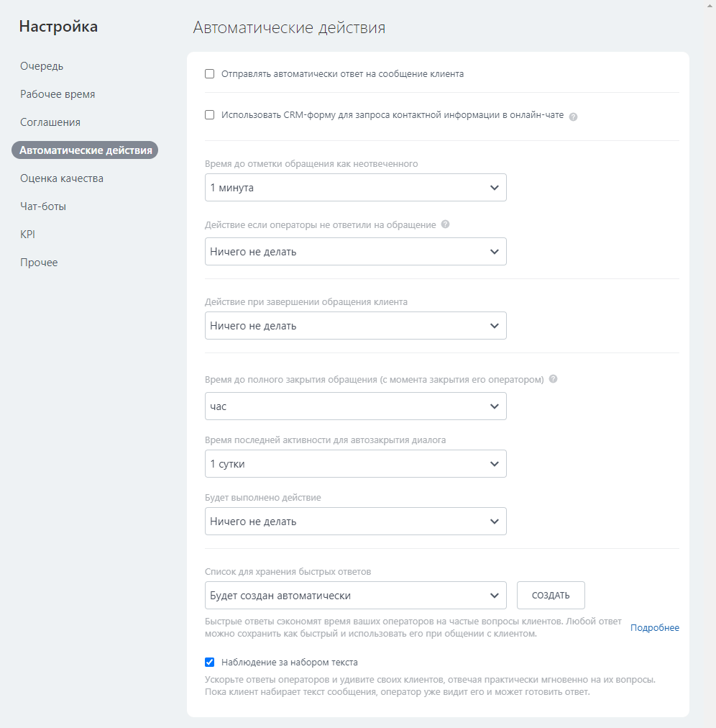Open 'Рабочее время' settings section
The image size is (716, 728).
tap(58, 94)
